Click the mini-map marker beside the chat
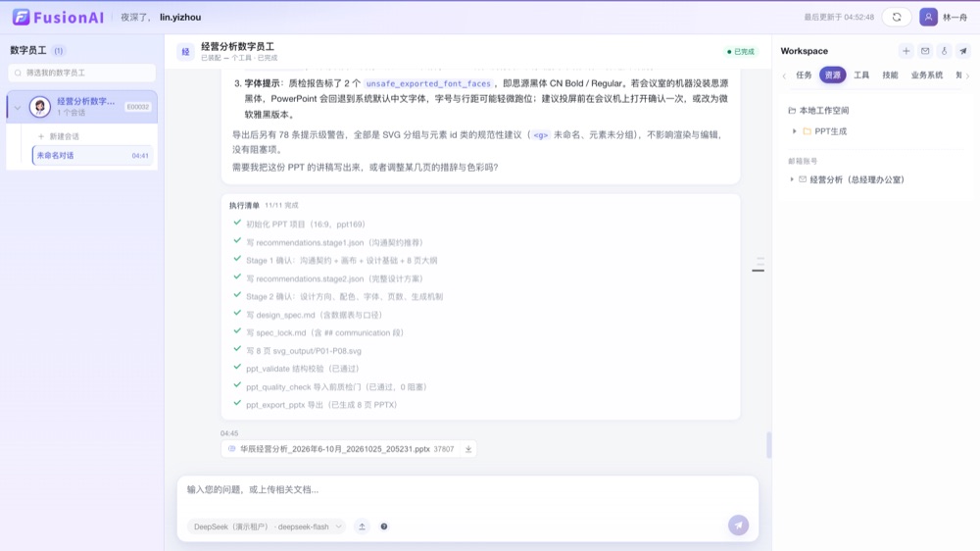980x551 pixels. tap(759, 271)
